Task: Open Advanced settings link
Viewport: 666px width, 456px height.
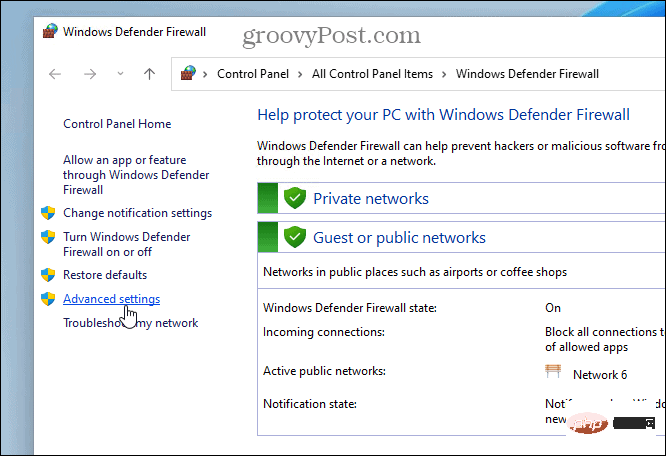Action: (111, 299)
